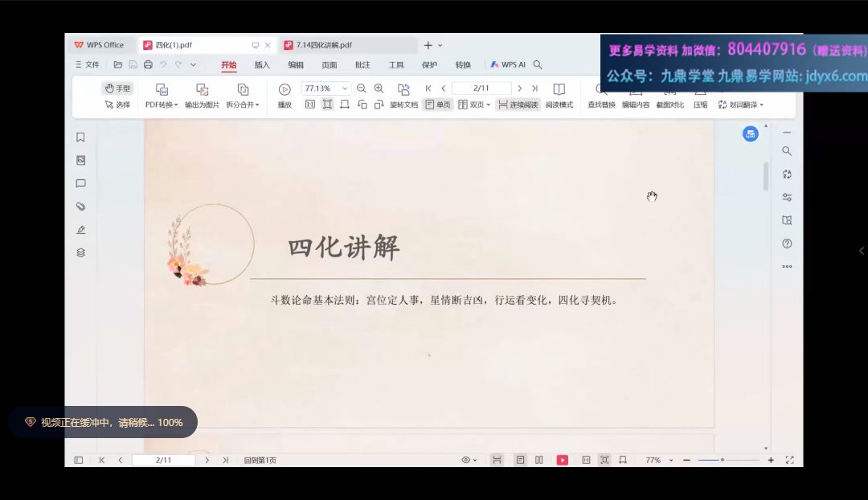Screen dimensions: 868x500
Task: Toggle 连续阅读 continuous reading mode
Action: (x=518, y=105)
